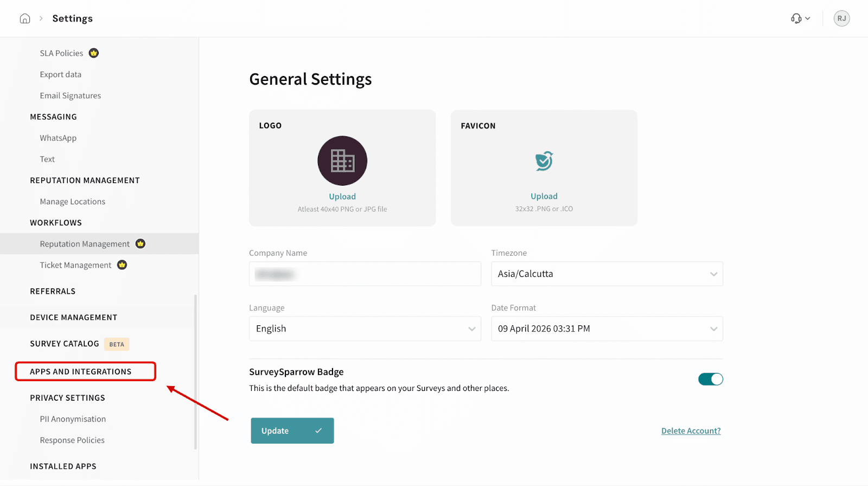The width and height of the screenshot is (868, 486).
Task: Click the REPUTATION MANAGEMENT section header
Action: tap(85, 180)
